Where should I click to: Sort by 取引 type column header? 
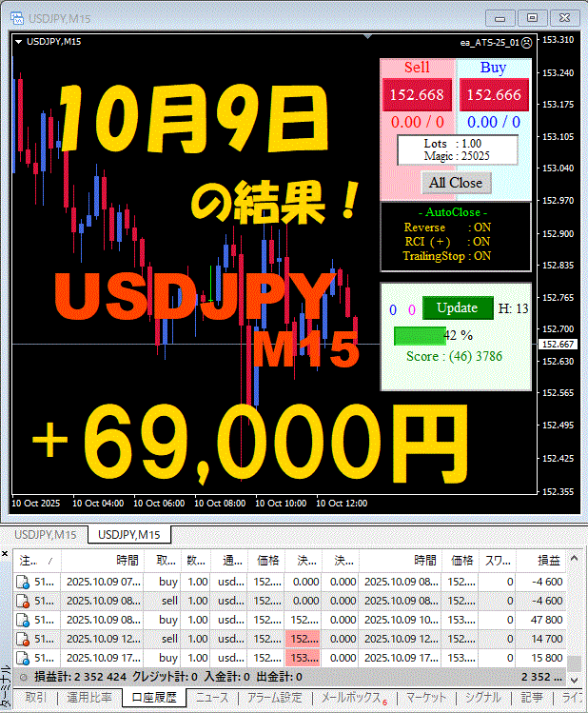(x=163, y=561)
